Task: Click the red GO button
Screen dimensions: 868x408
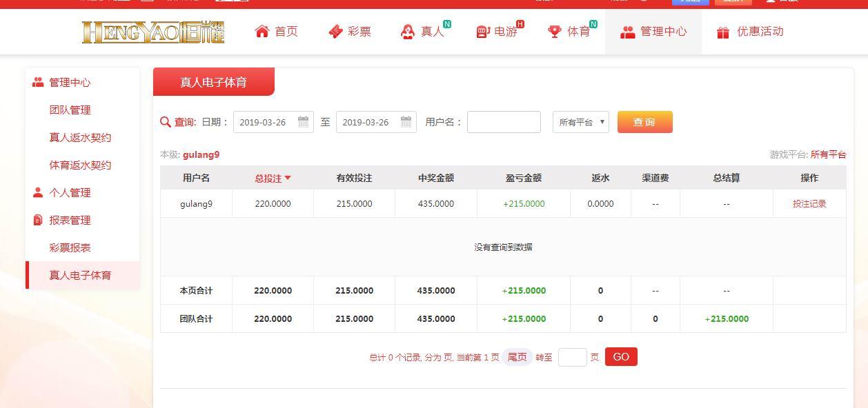Action: pos(621,357)
